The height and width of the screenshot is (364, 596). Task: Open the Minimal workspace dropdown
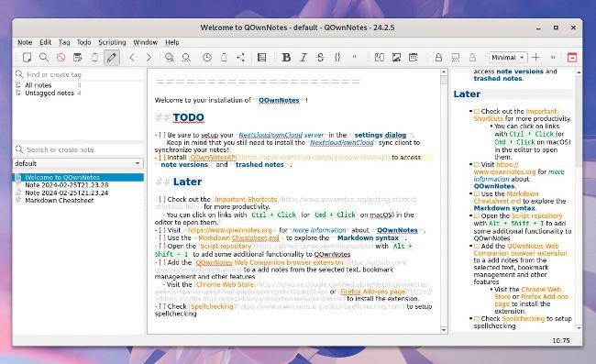point(508,58)
